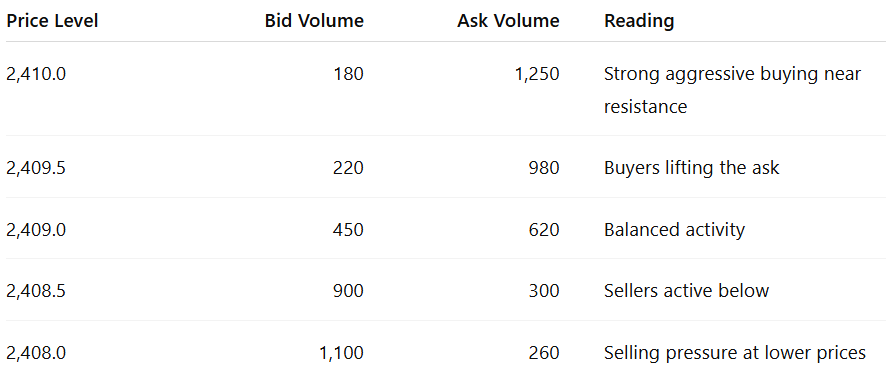Viewport: 894px width, 374px height.
Task: Click the Price Level column header
Action: click(x=52, y=21)
